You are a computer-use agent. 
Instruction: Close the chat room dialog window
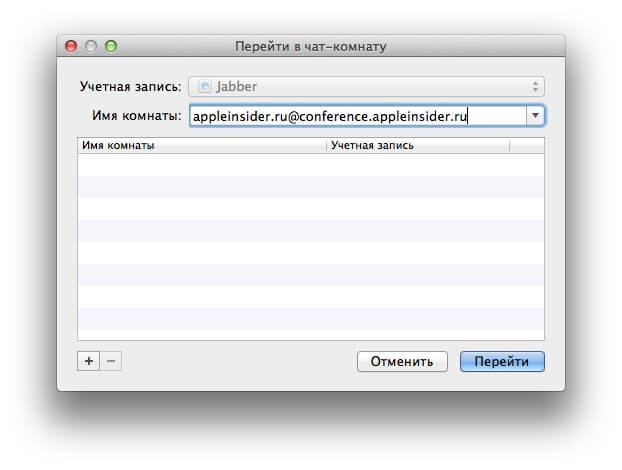(71, 46)
